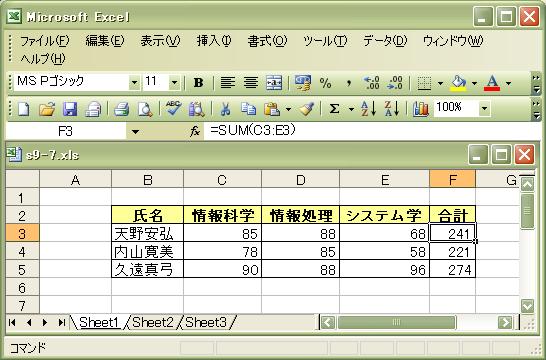Apply red Font Color
The image size is (546, 360).
[492, 83]
